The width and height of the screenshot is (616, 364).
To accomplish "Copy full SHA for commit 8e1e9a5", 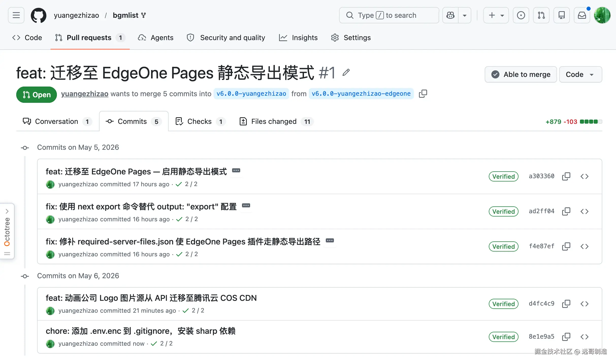I will tap(566, 337).
